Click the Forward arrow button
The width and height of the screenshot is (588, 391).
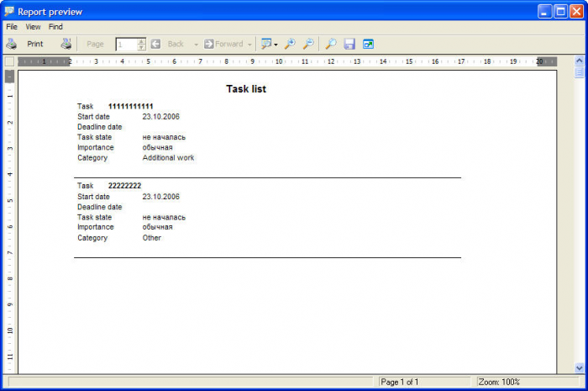[223, 44]
